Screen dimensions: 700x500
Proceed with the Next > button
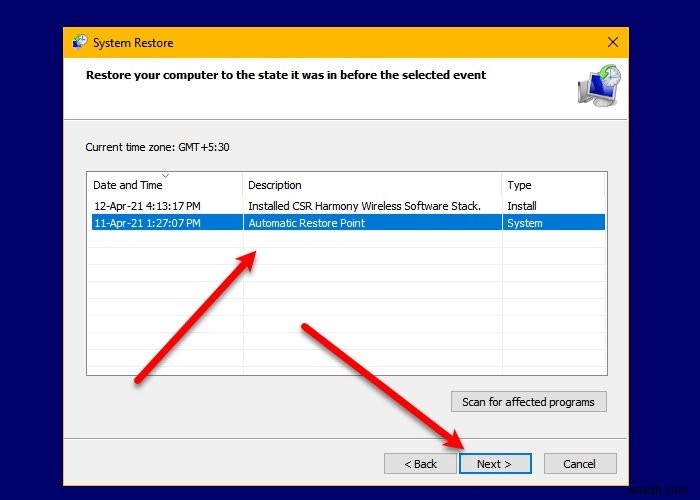pos(495,464)
